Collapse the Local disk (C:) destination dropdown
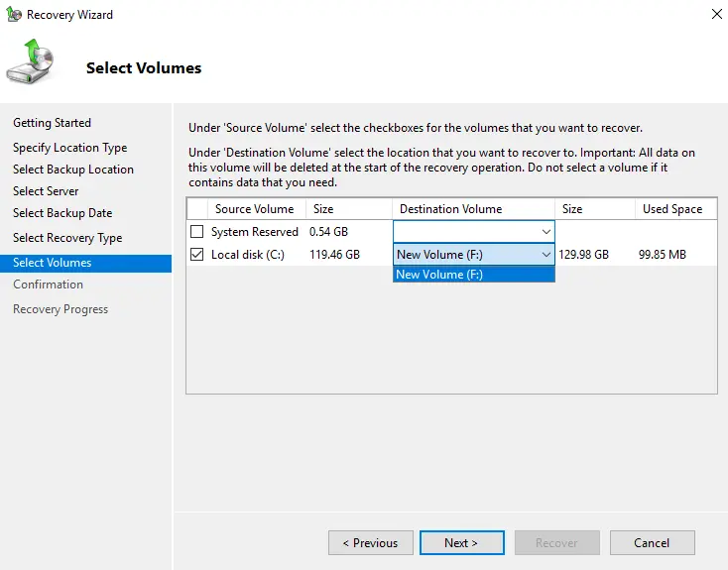This screenshot has width=728, height=570. tap(546, 255)
